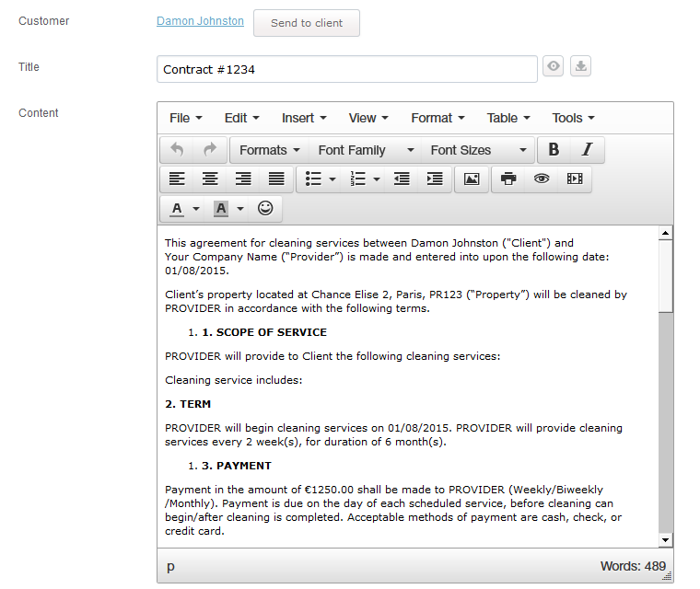Align text right
The height and width of the screenshot is (589, 700).
(243, 179)
